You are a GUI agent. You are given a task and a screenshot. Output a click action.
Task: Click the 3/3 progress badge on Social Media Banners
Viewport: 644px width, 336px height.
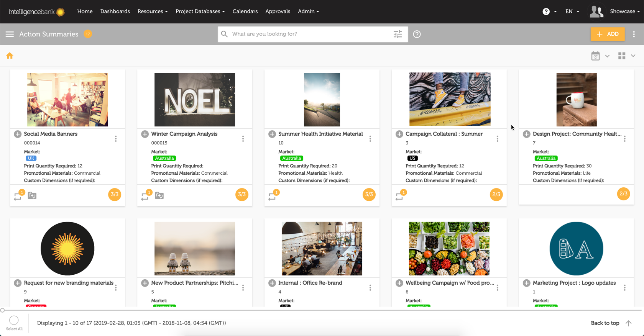pyautogui.click(x=115, y=195)
